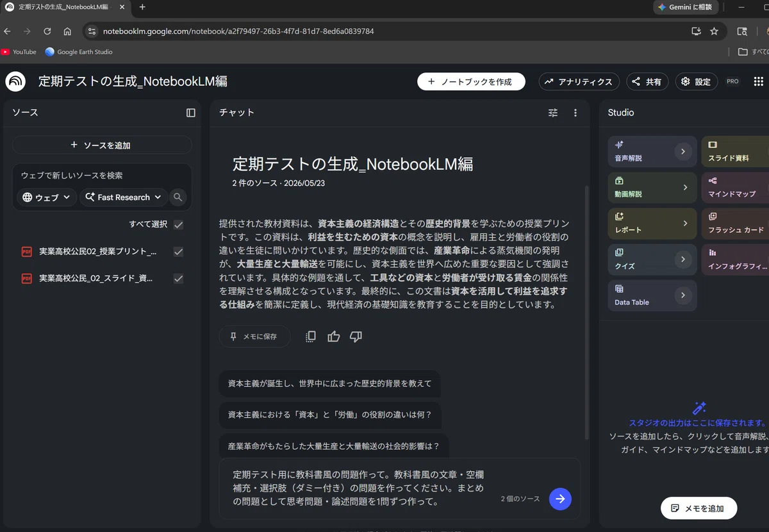Give thumbs down to the summary
769x532 pixels.
[x=356, y=337]
